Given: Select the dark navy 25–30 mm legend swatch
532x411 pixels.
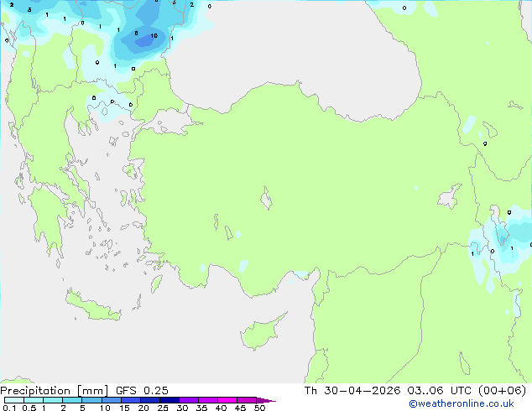Looking at the screenshot, I should (x=170, y=400).
